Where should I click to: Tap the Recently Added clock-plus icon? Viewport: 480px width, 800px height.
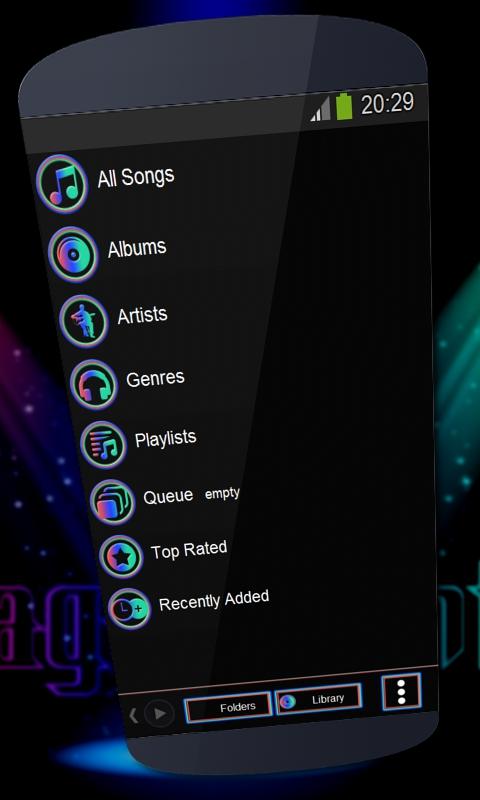(x=130, y=609)
